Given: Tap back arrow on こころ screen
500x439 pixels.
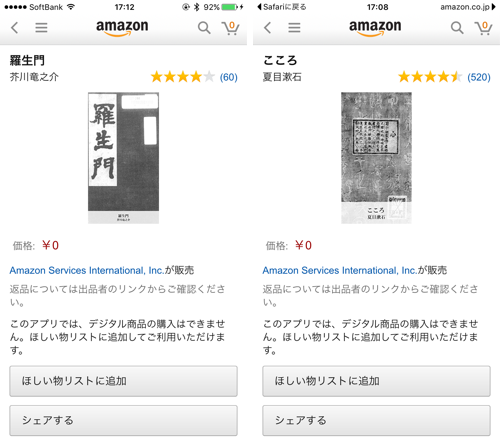Looking at the screenshot, I should coord(268,28).
